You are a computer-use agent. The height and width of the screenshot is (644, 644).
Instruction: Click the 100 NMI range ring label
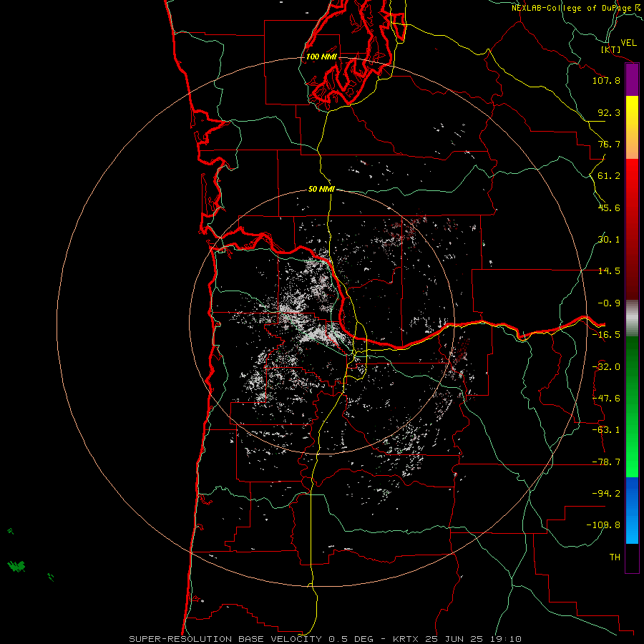(x=321, y=57)
